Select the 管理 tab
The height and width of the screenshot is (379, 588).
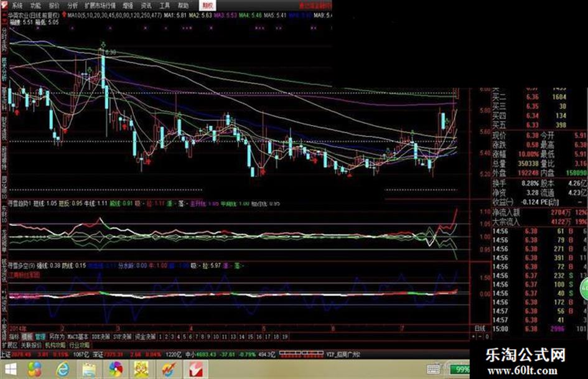tap(40, 337)
